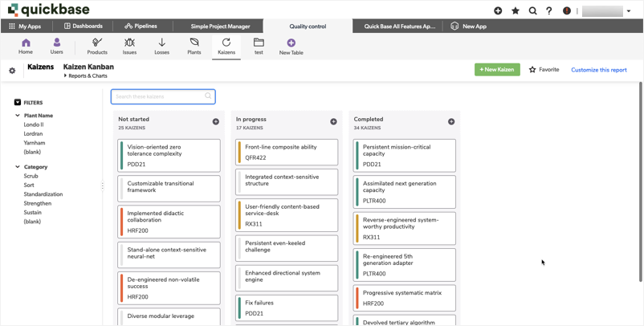Image resolution: width=644 pixels, height=326 pixels.
Task: Open the user account dropdown arrow
Action: tap(629, 11)
